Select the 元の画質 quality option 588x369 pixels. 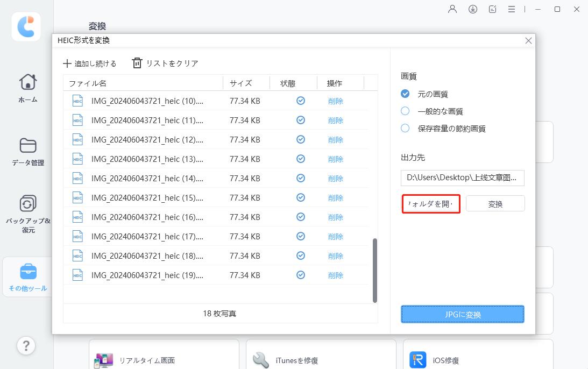pos(405,93)
